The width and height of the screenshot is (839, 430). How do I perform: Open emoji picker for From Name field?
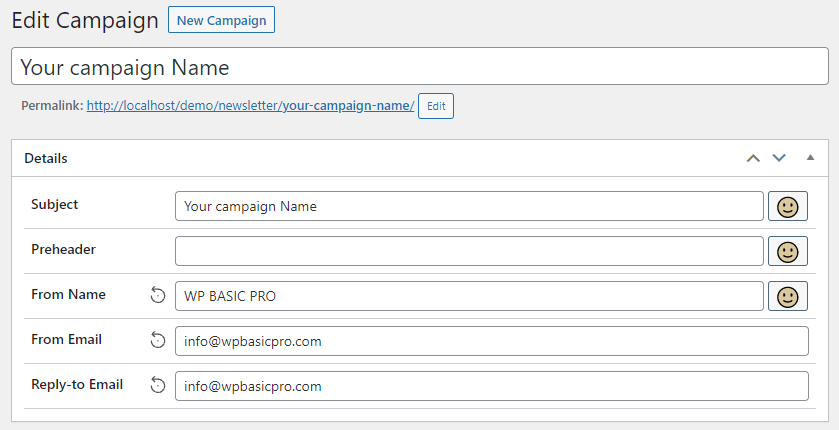pos(787,296)
